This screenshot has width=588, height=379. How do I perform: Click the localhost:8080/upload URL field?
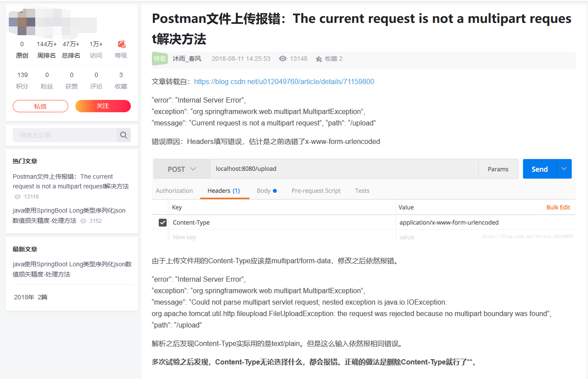(x=344, y=169)
